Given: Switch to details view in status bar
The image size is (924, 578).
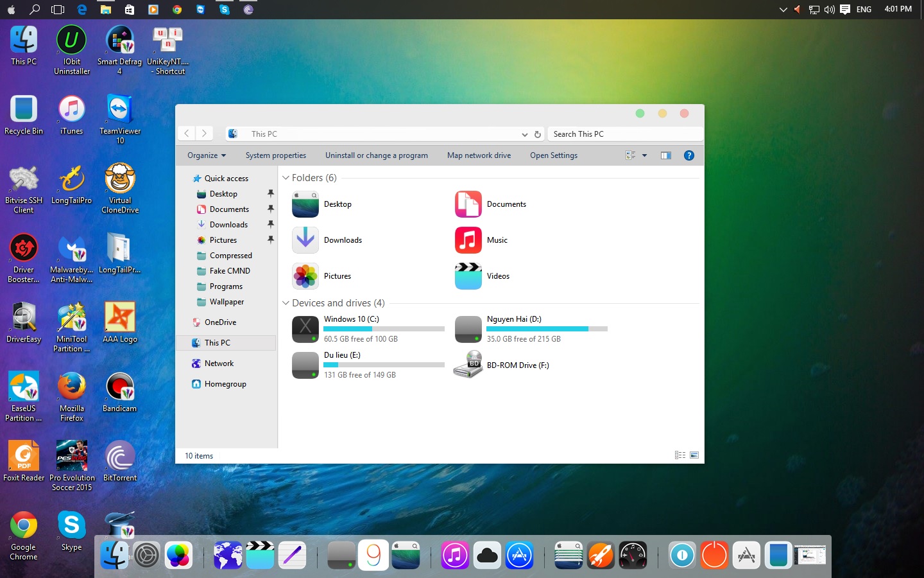Looking at the screenshot, I should point(680,455).
